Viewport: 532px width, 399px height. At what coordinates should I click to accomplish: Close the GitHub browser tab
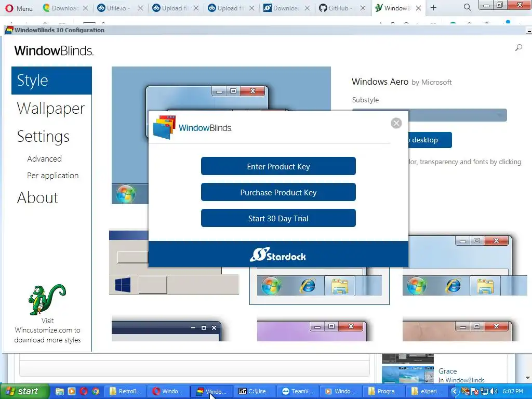363,8
